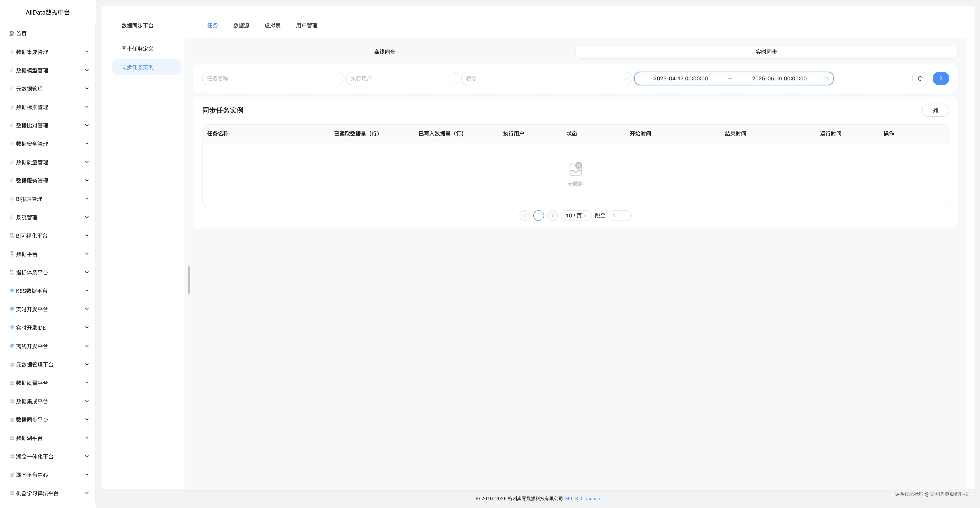
Task: Click the 无数据 empty state icon
Action: (x=575, y=169)
